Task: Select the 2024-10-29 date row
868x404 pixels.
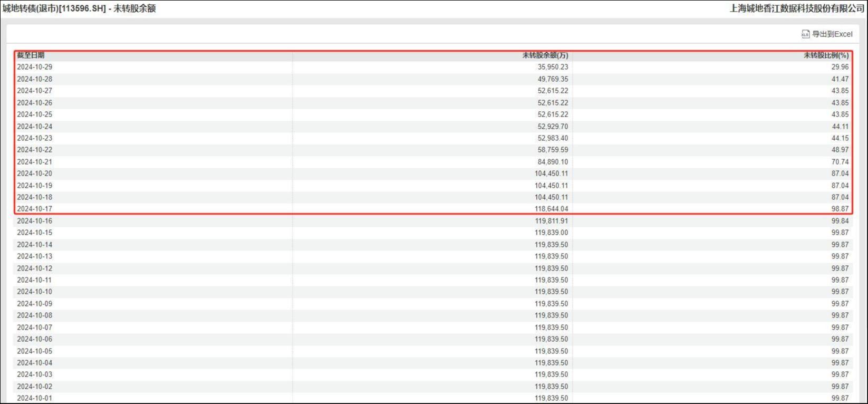Action: point(433,67)
